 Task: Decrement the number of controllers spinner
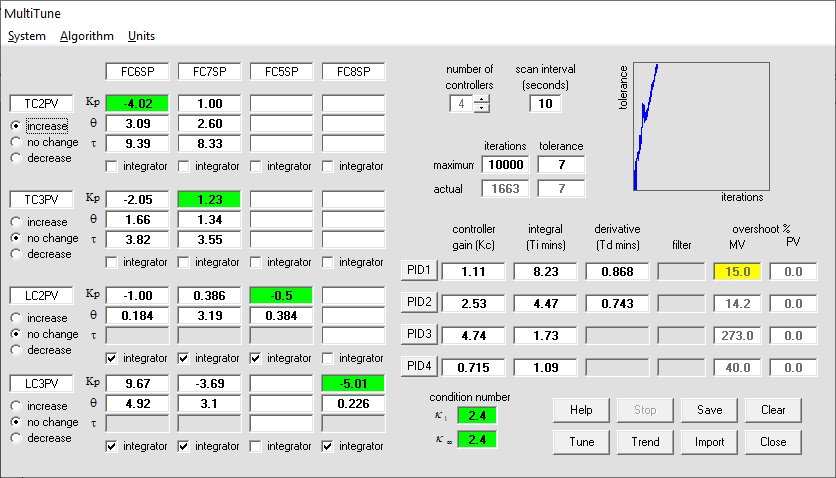pos(482,109)
